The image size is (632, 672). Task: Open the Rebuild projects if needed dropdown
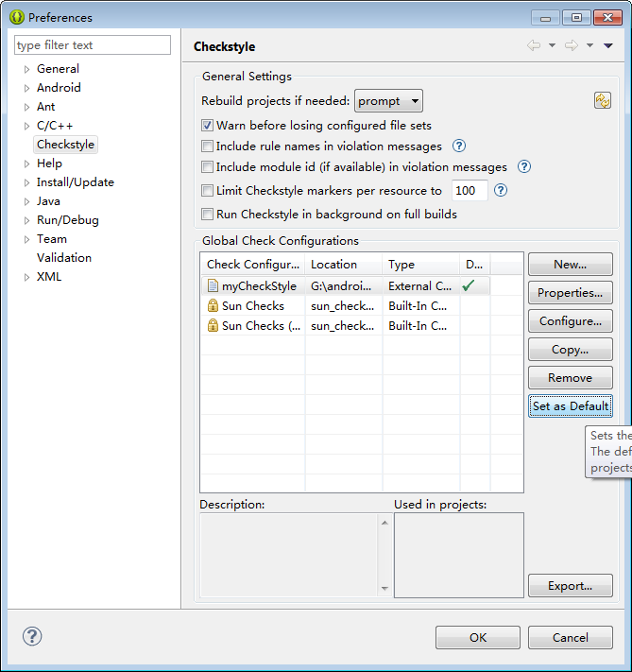(388, 101)
